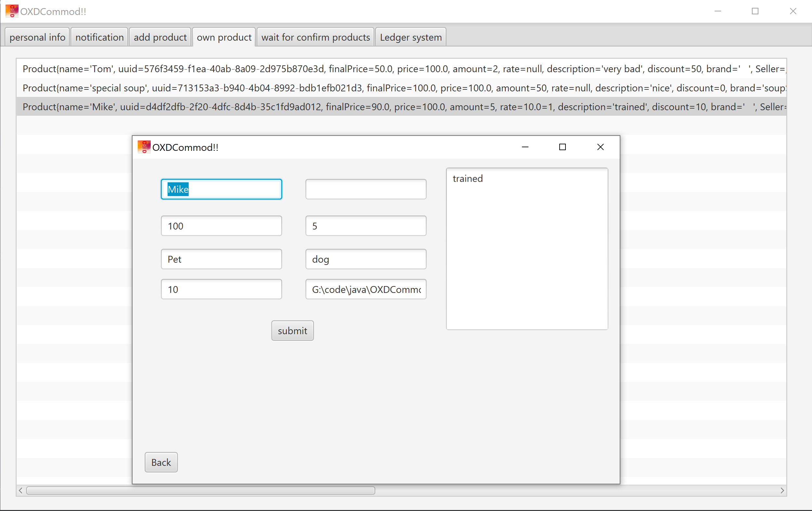
Task: Select the special soup product row
Action: [401, 88]
